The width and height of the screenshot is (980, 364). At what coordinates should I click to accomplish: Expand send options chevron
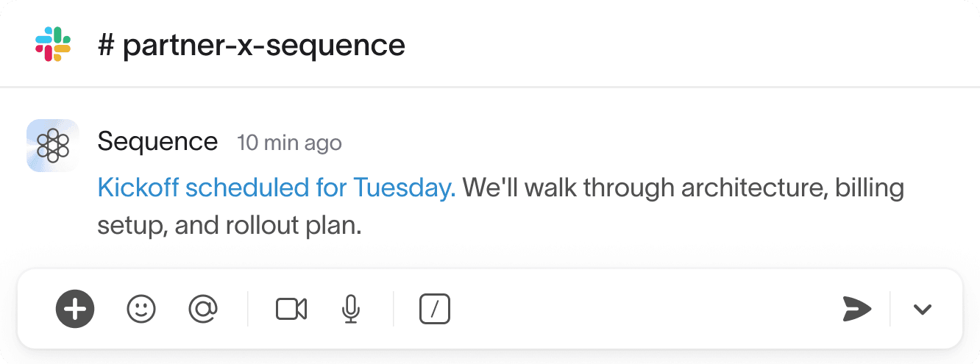coord(923,309)
